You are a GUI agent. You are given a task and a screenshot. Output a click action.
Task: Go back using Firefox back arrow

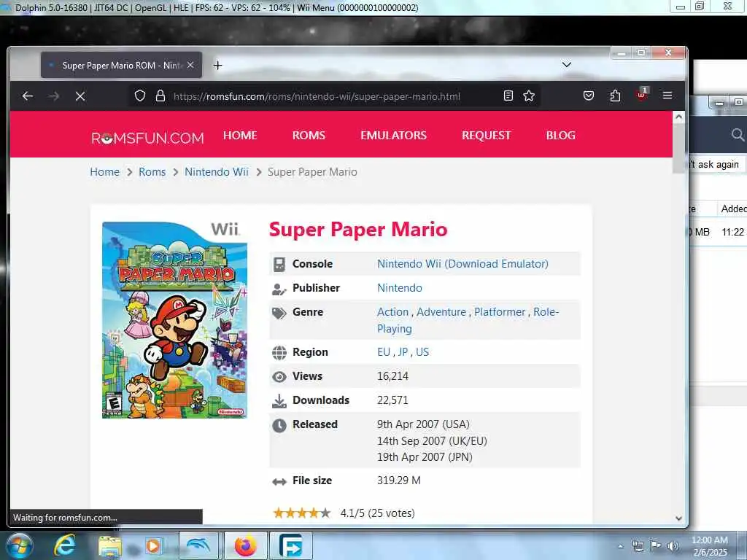pos(28,96)
